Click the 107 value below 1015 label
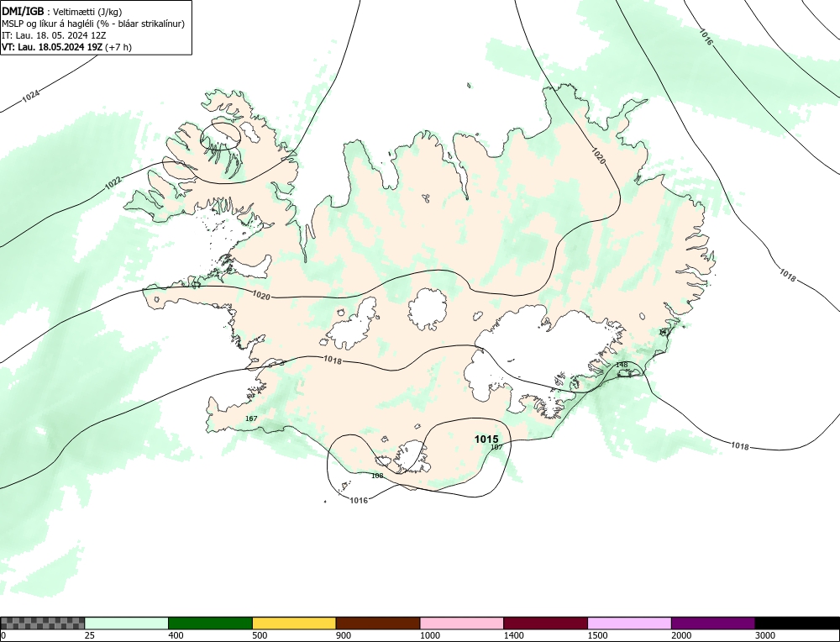This screenshot has width=840, height=642. click(x=496, y=448)
